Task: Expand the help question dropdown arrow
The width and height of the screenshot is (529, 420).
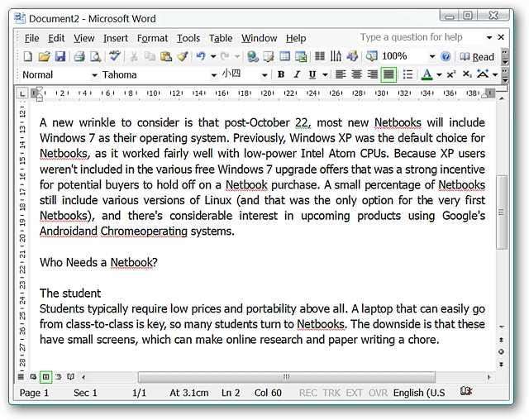Action: coord(488,37)
